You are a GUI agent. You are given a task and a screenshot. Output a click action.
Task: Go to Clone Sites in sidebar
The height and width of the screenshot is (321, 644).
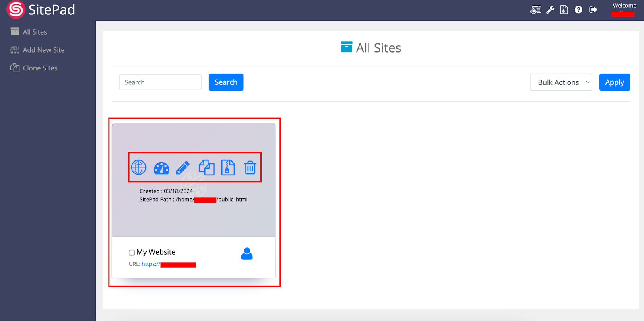click(40, 68)
